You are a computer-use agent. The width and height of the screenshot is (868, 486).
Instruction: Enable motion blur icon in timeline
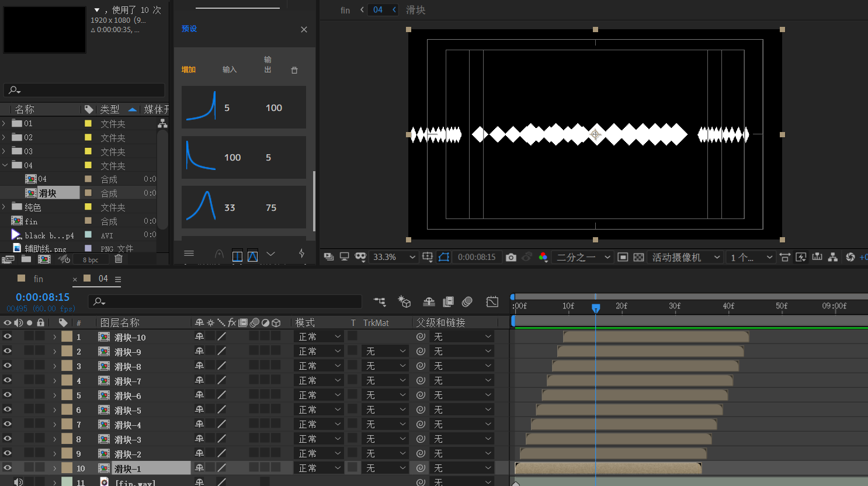(467, 301)
